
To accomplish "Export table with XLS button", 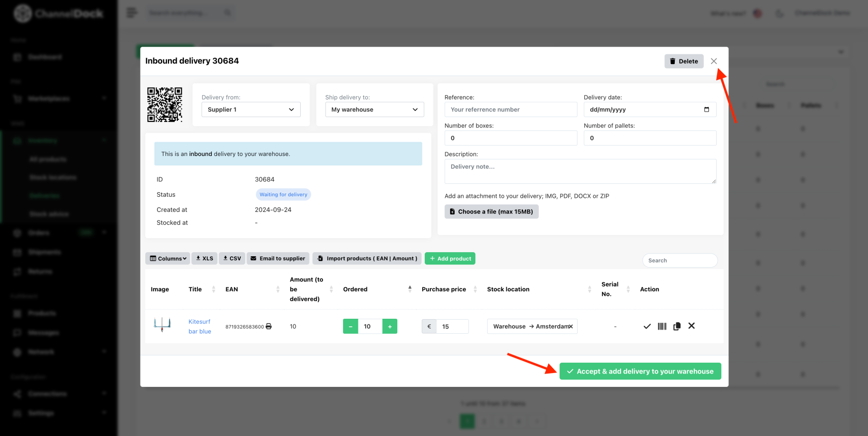I will tap(204, 258).
